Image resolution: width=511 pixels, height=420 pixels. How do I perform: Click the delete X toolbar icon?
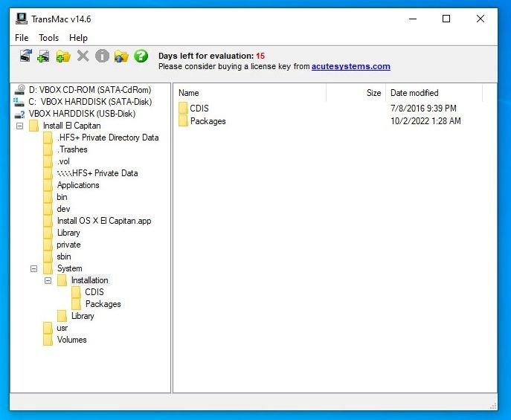coord(83,56)
